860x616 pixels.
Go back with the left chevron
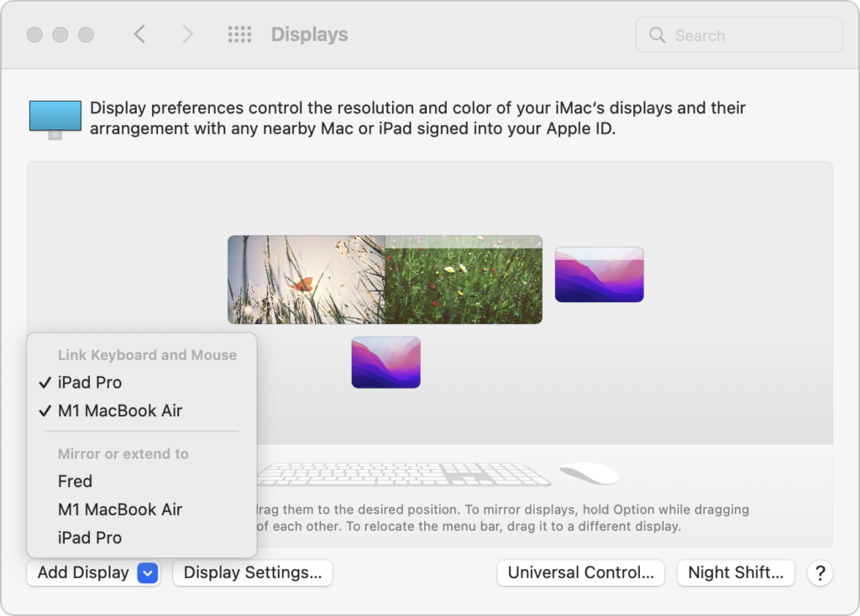pyautogui.click(x=140, y=34)
